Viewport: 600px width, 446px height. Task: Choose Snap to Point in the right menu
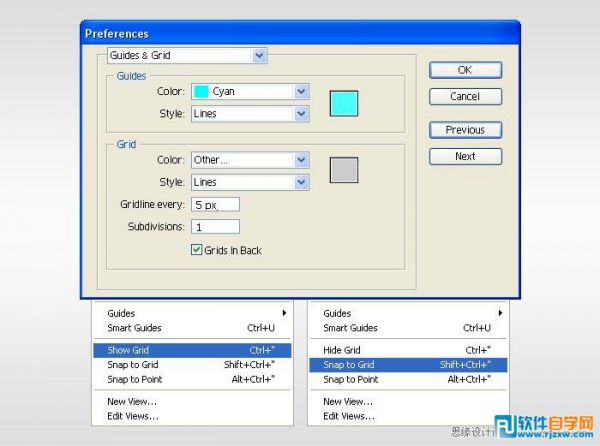coord(408,379)
